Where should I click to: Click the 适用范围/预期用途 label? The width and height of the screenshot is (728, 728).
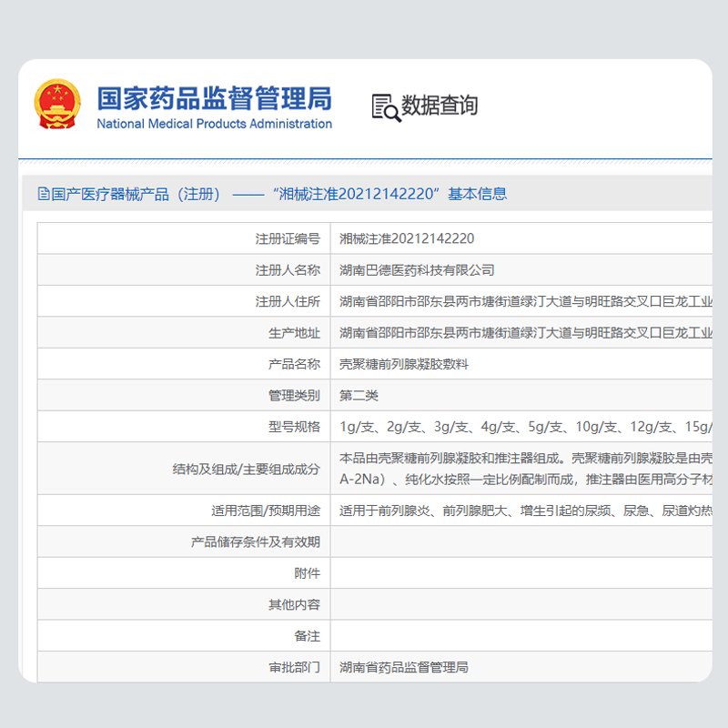[266, 511]
